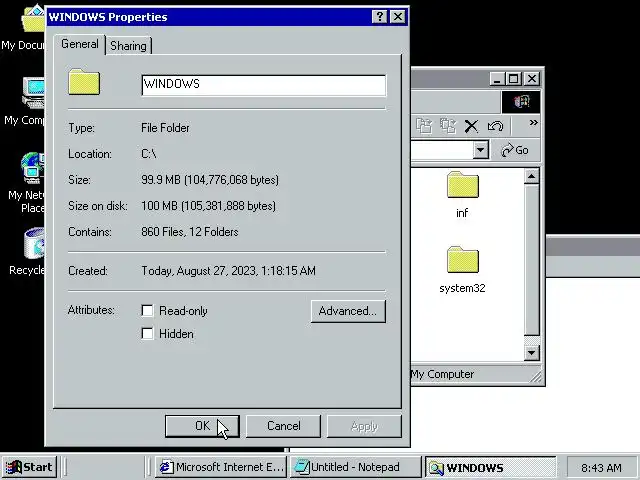Click the '860 Files, 12 Folders' text

(x=190, y=232)
